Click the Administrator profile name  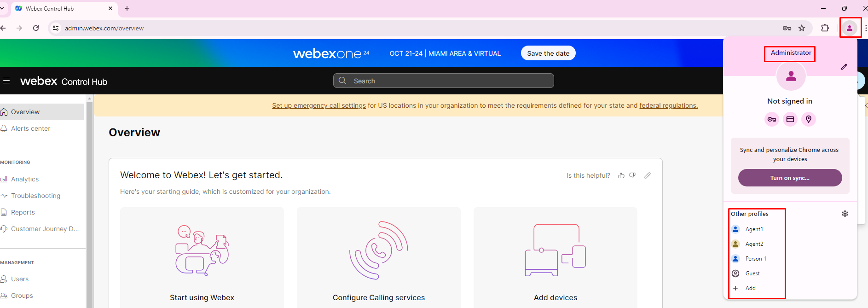tap(791, 53)
